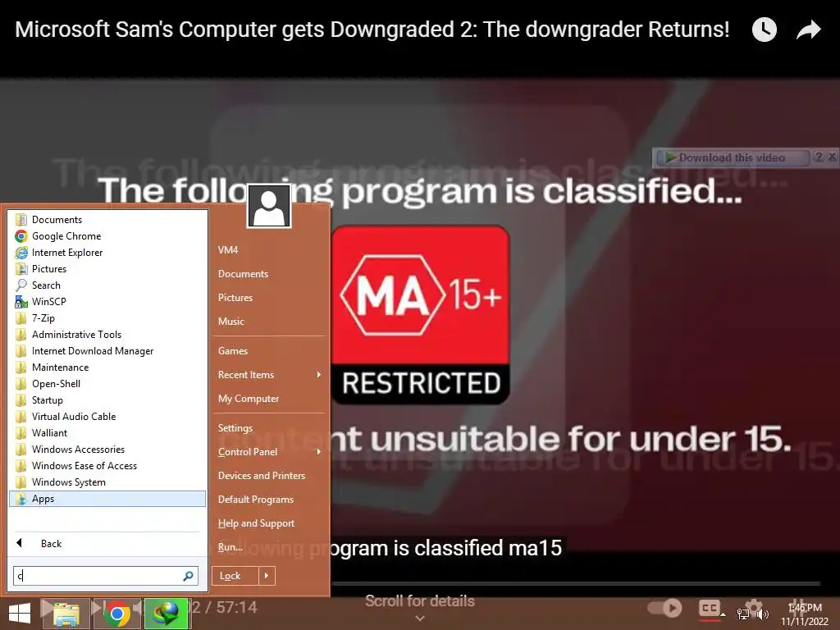Image resolution: width=840 pixels, height=630 pixels.
Task: Launch Google Chrome from start menu list
Action: point(107,236)
